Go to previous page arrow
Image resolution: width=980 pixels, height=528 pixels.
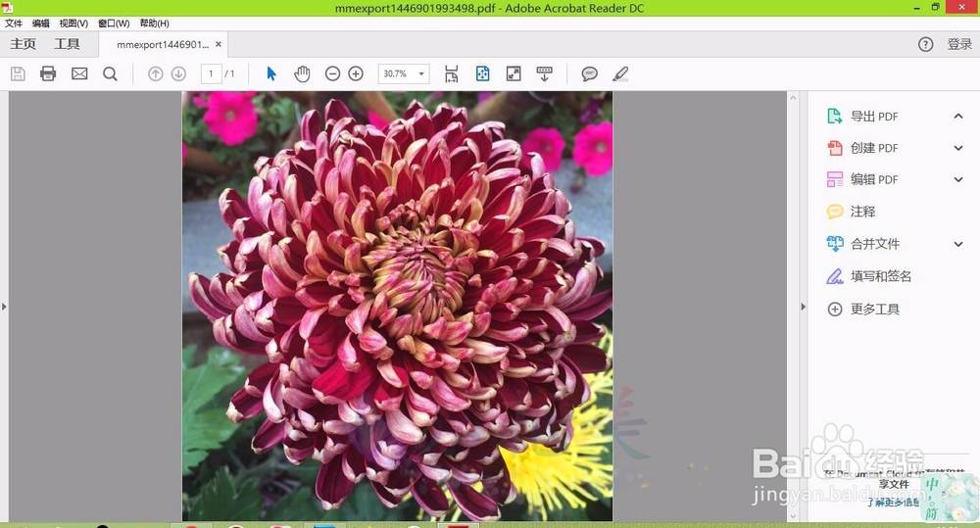pyautogui.click(x=155, y=73)
